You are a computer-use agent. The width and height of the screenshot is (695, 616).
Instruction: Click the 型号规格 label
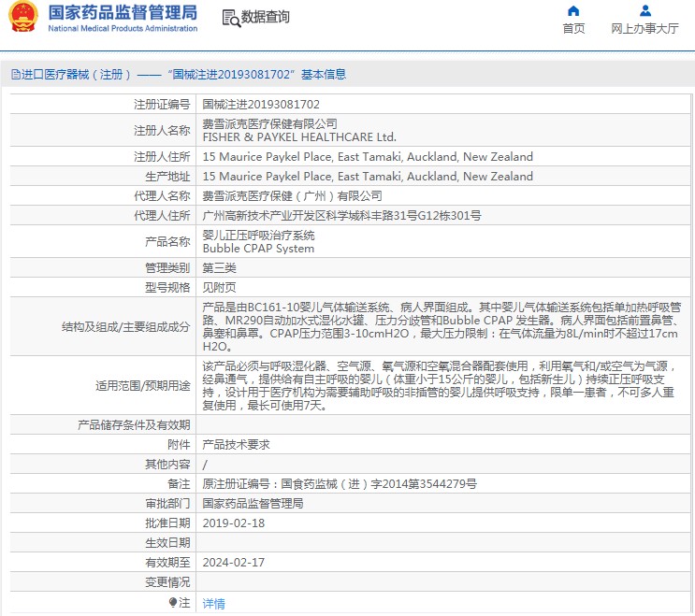(167, 287)
